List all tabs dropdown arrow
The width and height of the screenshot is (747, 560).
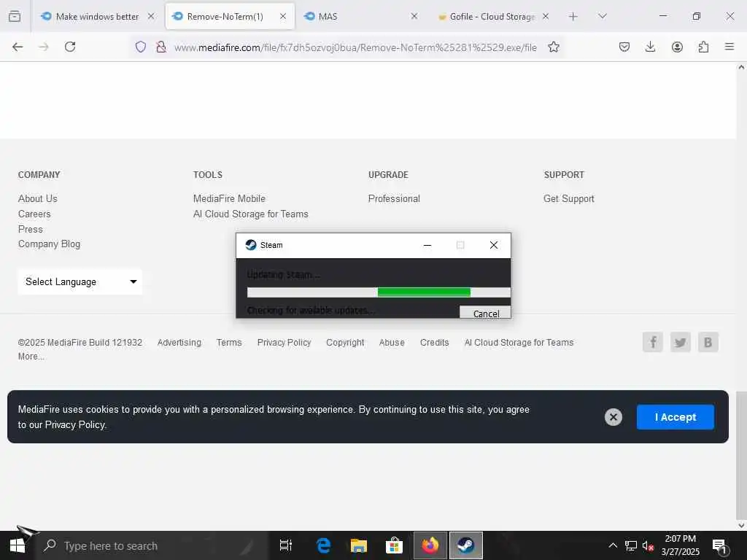[602, 16]
